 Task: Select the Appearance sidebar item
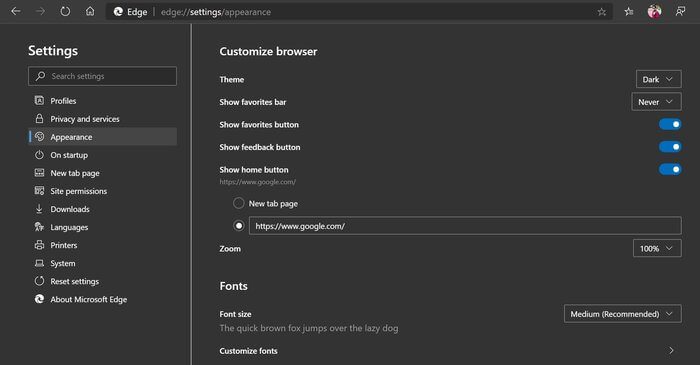[103, 137]
